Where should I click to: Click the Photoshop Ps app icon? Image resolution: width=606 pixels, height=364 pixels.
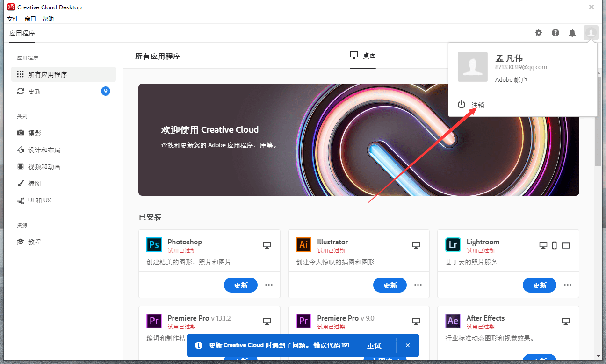(154, 245)
